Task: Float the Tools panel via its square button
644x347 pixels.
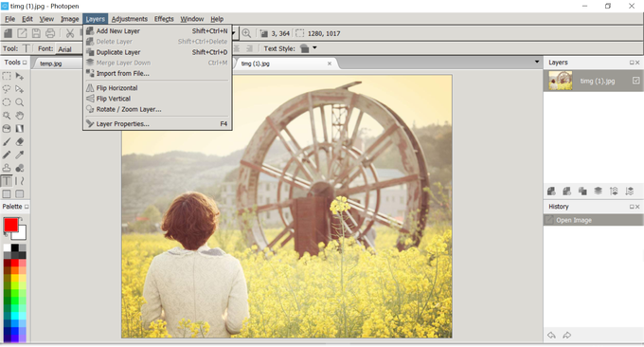Action: click(x=25, y=63)
